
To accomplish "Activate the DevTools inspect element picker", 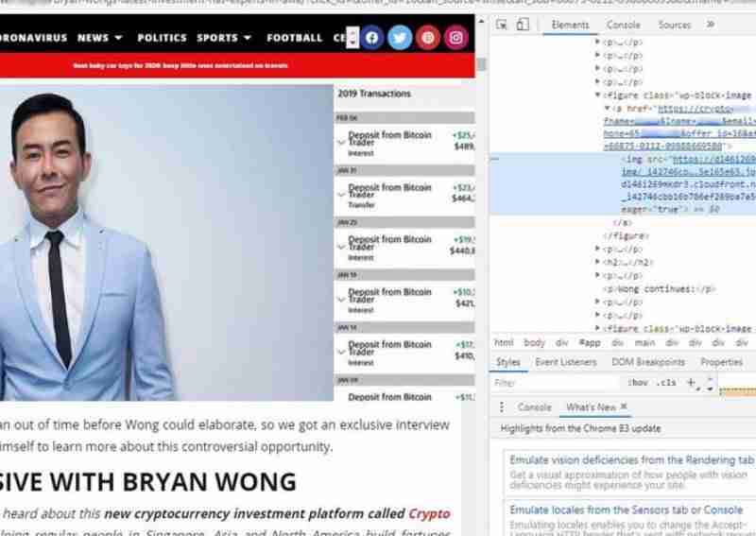I will tap(502, 25).
